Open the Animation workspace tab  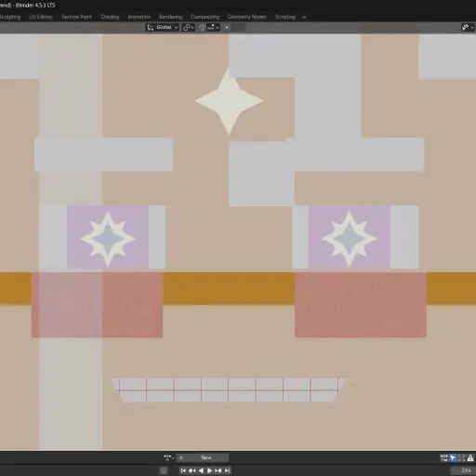pos(139,17)
